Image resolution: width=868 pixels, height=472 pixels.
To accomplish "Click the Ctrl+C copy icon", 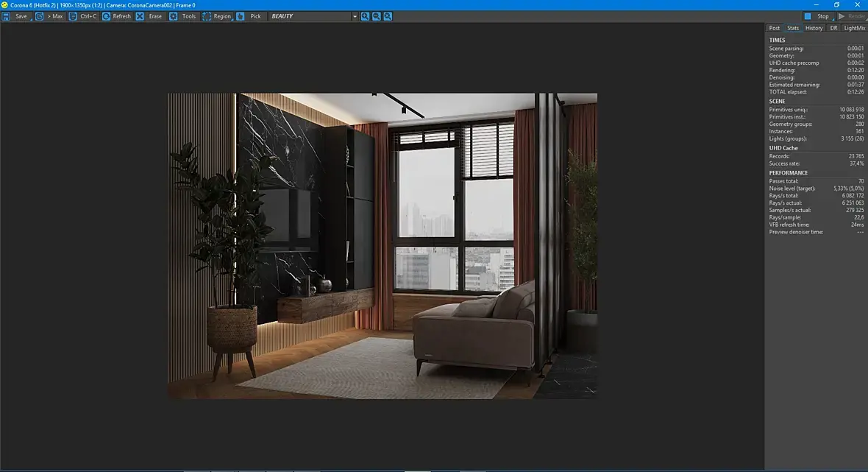I will click(73, 17).
